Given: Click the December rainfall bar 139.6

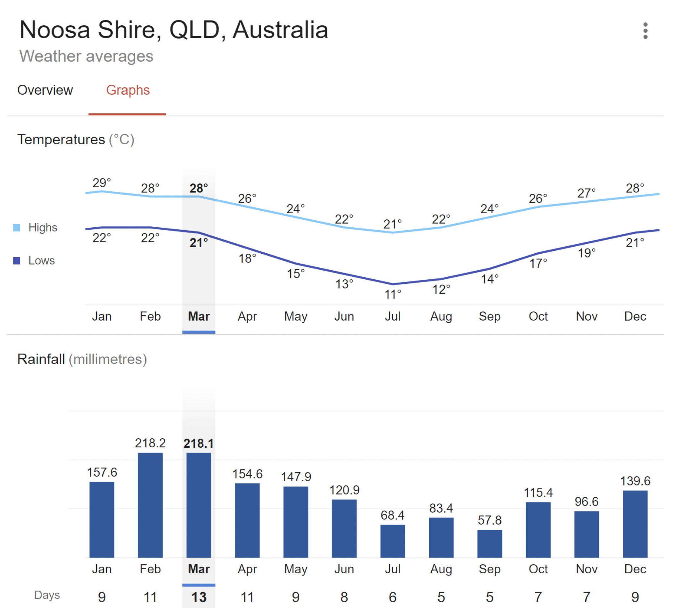Looking at the screenshot, I should click(x=635, y=524).
